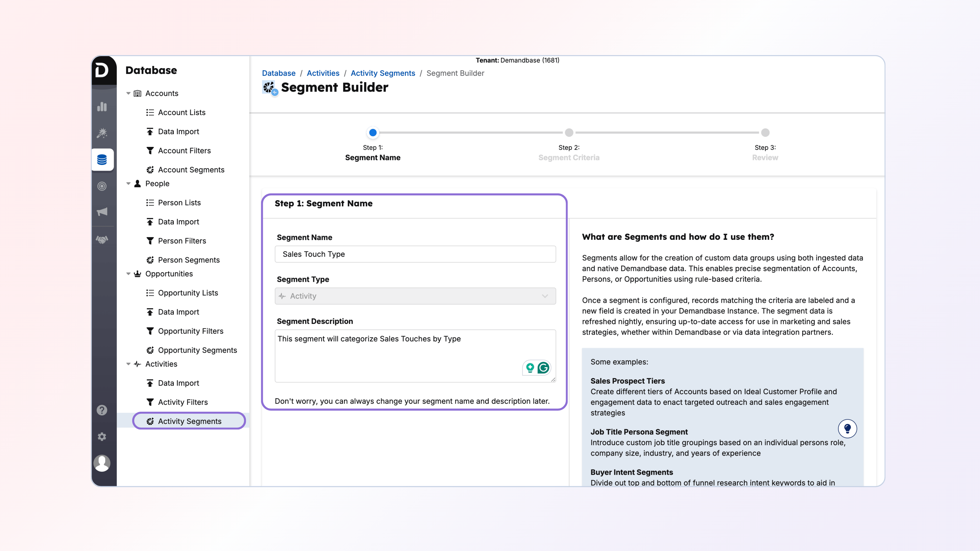
Task: Open the Segment Type dropdown
Action: pos(415,296)
